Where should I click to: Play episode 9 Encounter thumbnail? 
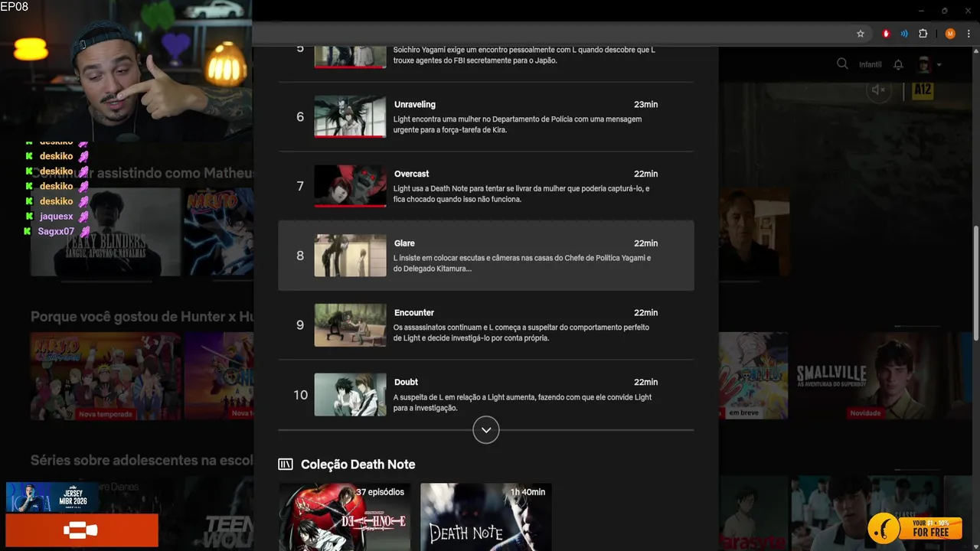(350, 325)
